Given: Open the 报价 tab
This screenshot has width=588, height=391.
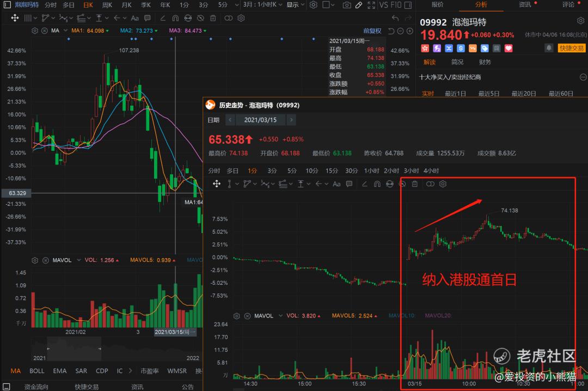Looking at the screenshot, I should 437,4.
